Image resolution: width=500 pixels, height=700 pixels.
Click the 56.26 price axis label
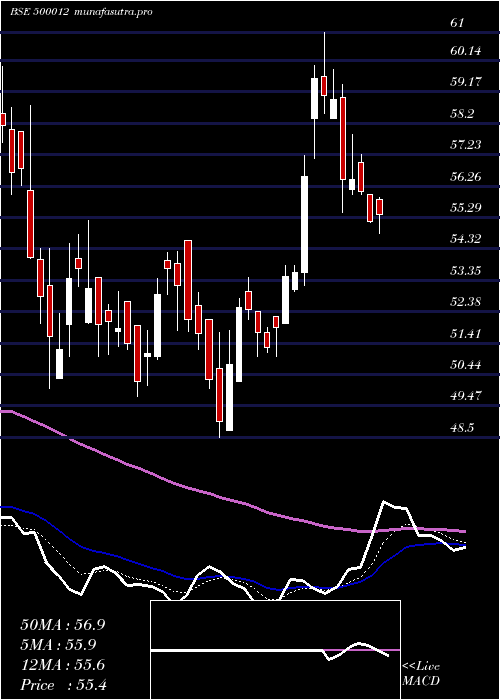tap(466, 177)
